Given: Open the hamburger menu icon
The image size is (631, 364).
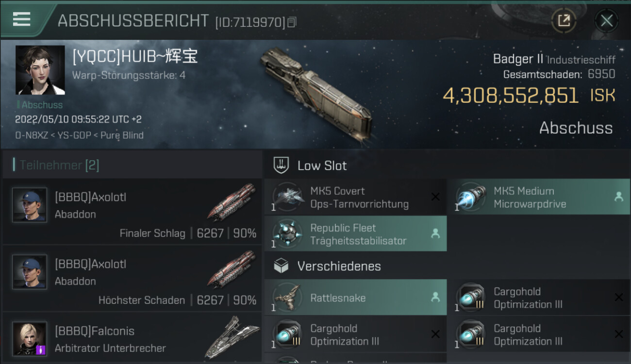Looking at the screenshot, I should pyautogui.click(x=21, y=19).
